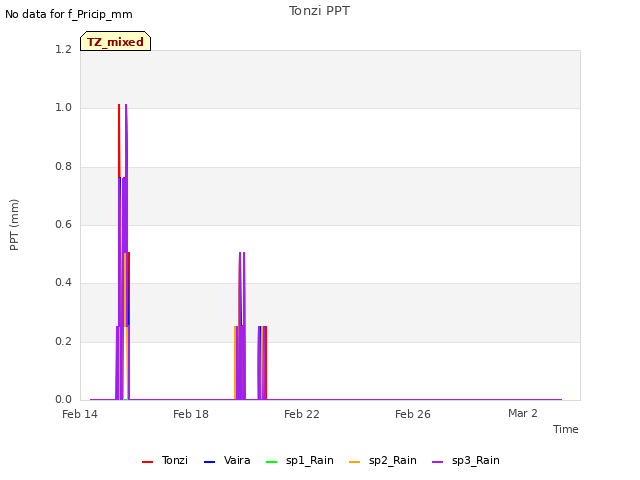
Task: Click the purple sp3_Rain peak at 1.0 mm
Action: pos(126,105)
